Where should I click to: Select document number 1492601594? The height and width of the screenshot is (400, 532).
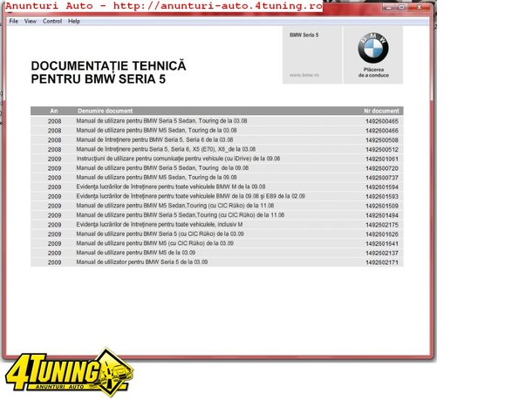pos(382,187)
